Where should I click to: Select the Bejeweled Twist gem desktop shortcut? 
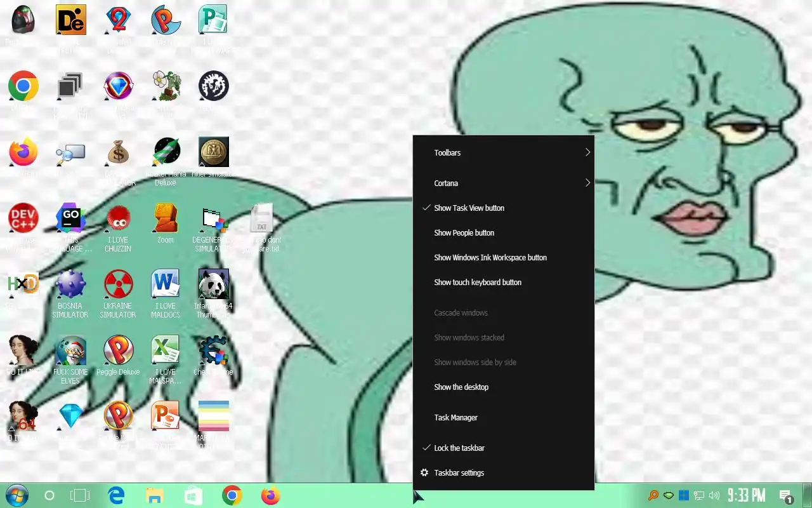118,86
